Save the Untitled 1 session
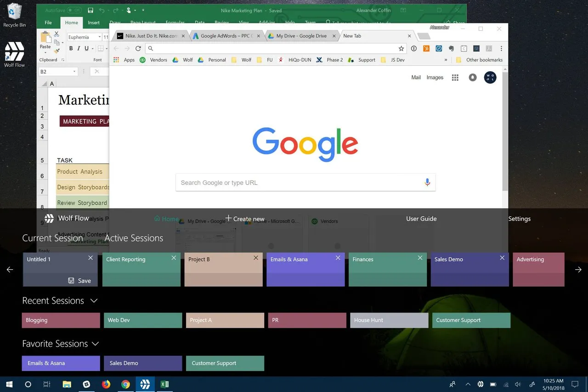588x392 pixels. point(79,281)
